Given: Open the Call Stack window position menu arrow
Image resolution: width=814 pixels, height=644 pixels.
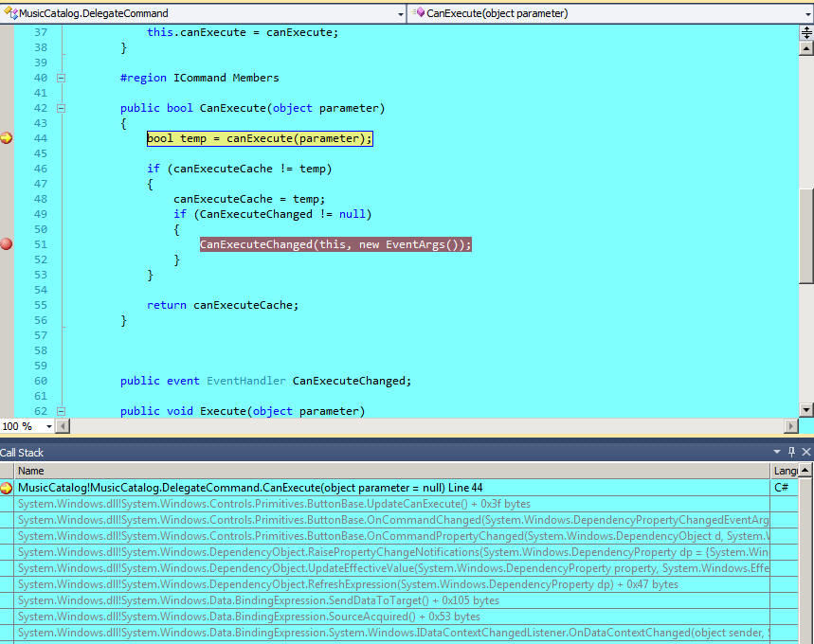Looking at the screenshot, I should pos(777,452).
